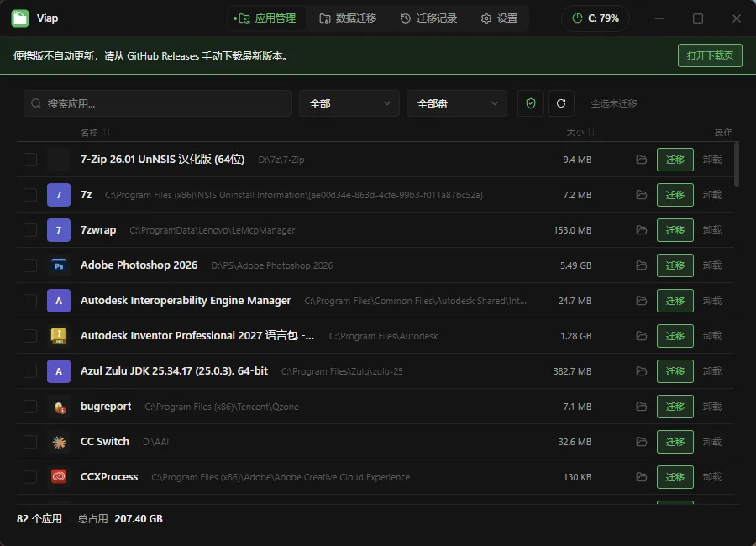This screenshot has height=546, width=756.
Task: Click the Autodesk Inventor Professional icon
Action: coord(59,336)
